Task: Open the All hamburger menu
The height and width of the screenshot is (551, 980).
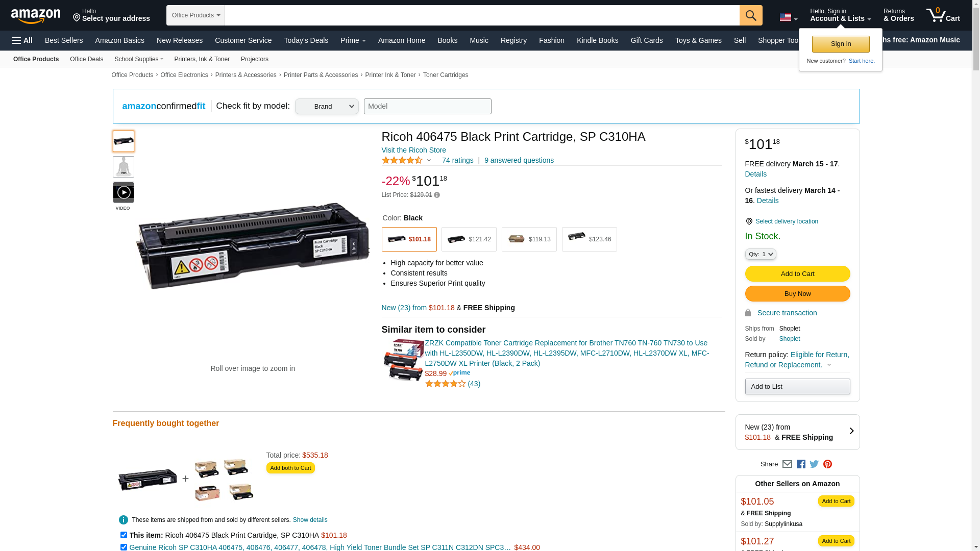Action: (22, 40)
